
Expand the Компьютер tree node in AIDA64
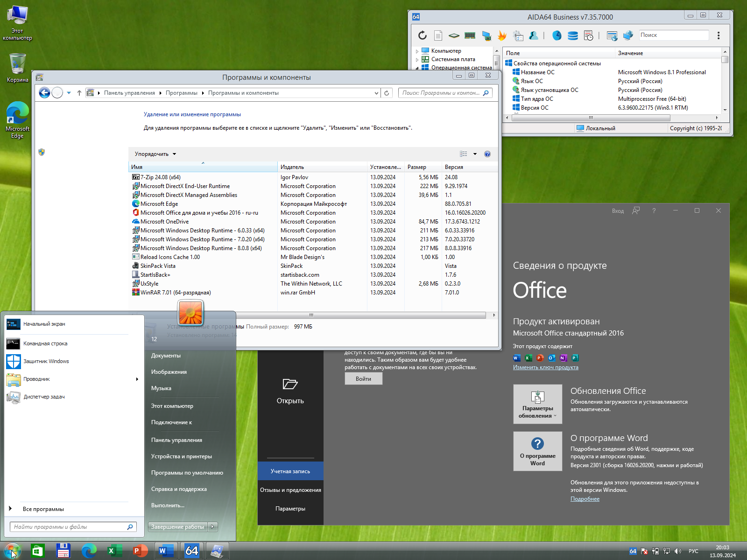[x=417, y=51]
